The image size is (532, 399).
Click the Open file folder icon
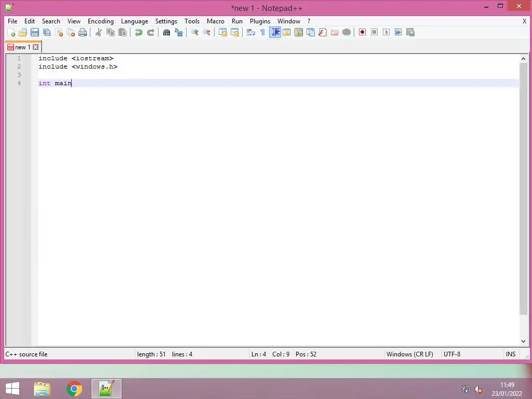coord(23,32)
